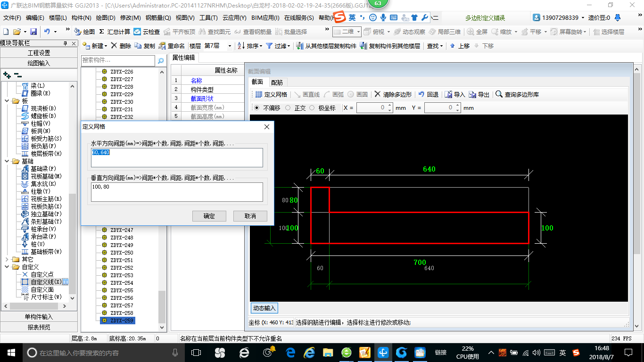The width and height of the screenshot is (644, 362).
Task: Click 从其他楼层复制构件 copy from other floors
Action: [326, 46]
